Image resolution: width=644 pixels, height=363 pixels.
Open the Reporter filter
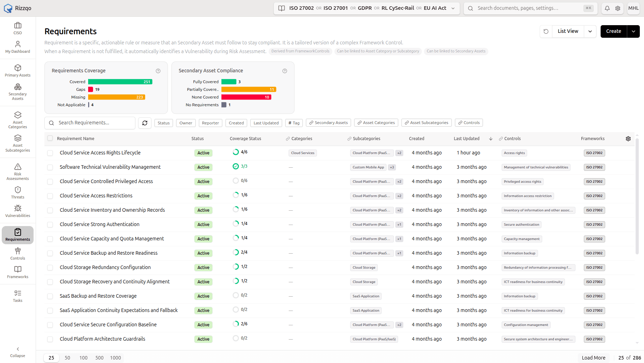[x=210, y=123]
